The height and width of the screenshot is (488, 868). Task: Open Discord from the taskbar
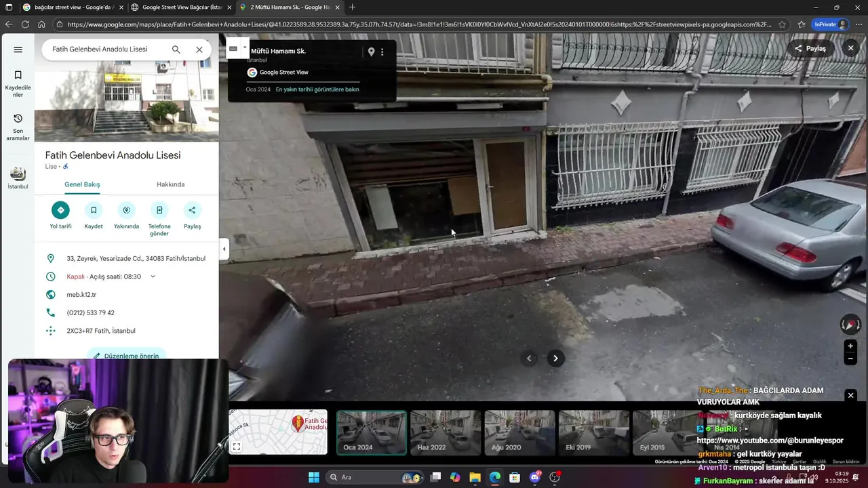(535, 477)
